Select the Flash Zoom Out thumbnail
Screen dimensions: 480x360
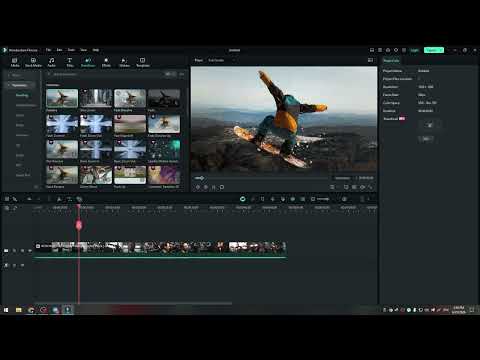96,124
